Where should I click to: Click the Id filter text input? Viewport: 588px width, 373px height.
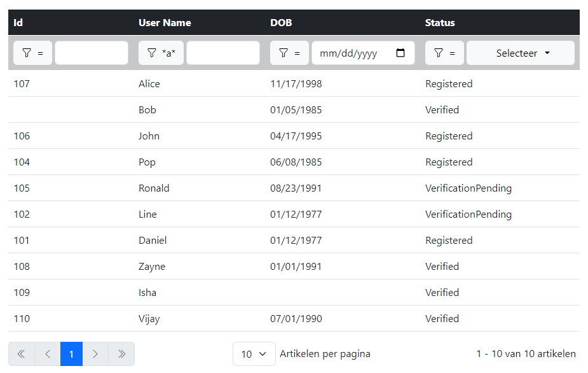pos(91,53)
